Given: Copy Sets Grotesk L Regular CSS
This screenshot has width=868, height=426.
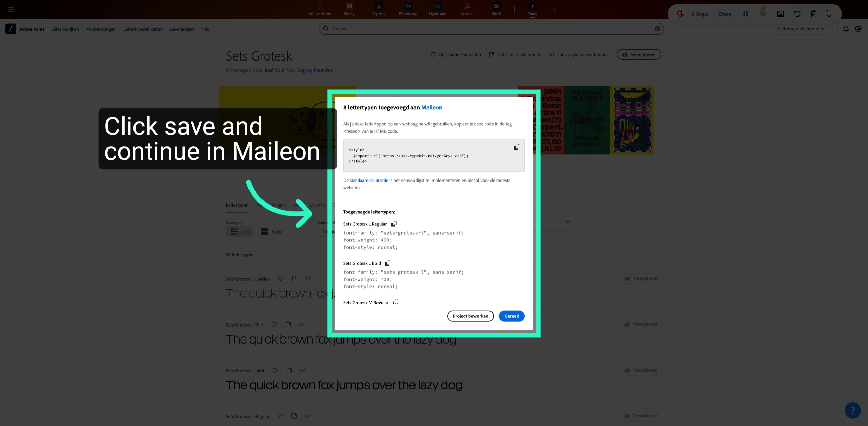Looking at the screenshot, I should pyautogui.click(x=394, y=224).
